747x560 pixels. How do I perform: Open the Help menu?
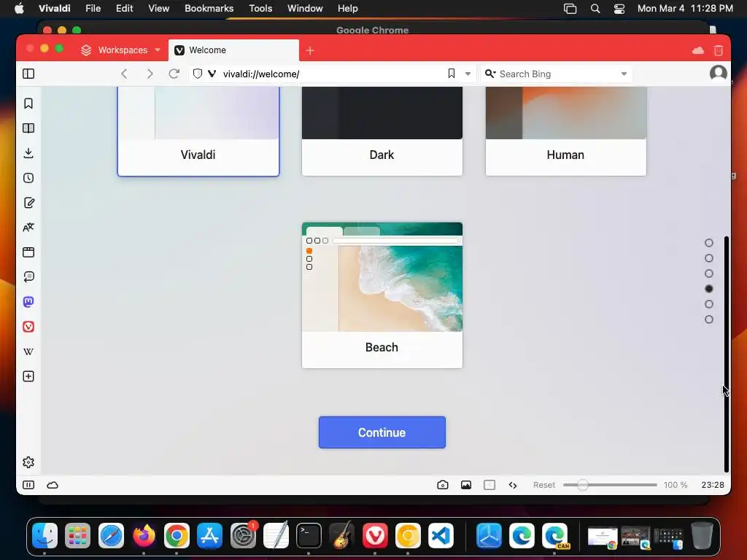pos(348,8)
